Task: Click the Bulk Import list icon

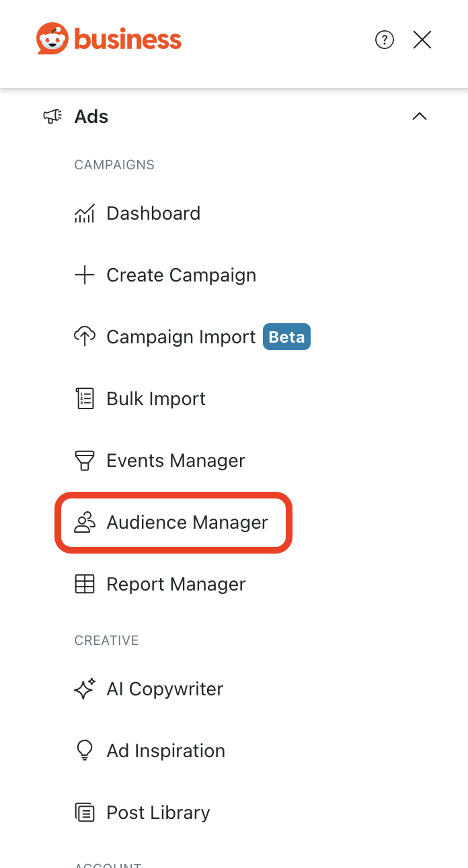Action: (x=84, y=399)
